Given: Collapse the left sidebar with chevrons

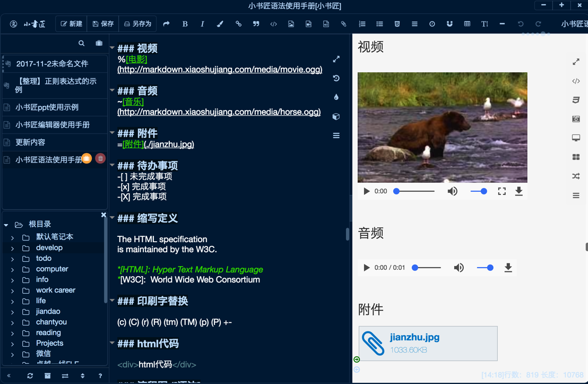Looking at the screenshot, I should point(8,376).
